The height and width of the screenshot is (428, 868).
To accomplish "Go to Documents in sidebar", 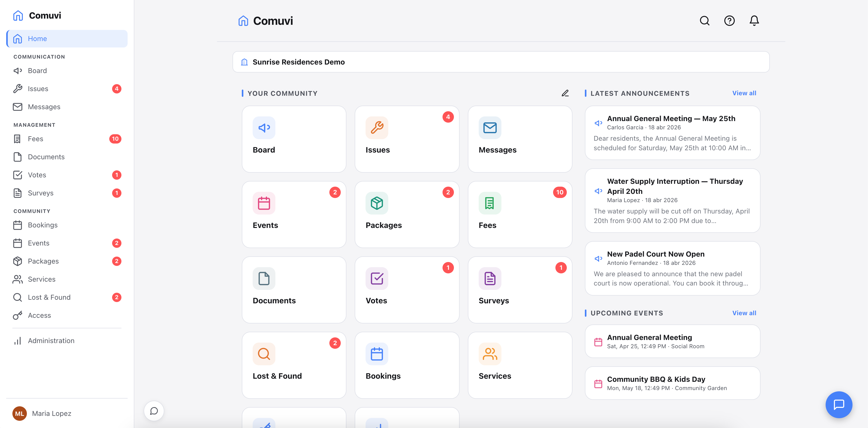I will coord(67,157).
